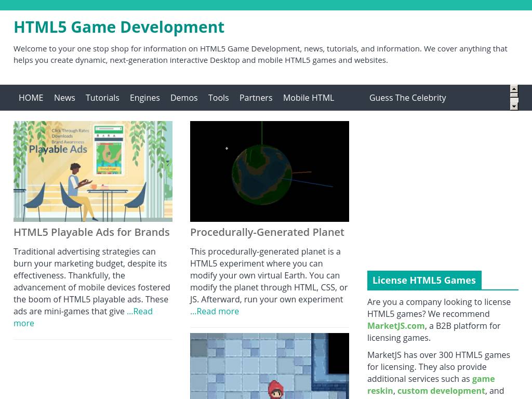532x399 pixels.
Task: Open the Playable Ads article thumbnail
Action: click(93, 171)
